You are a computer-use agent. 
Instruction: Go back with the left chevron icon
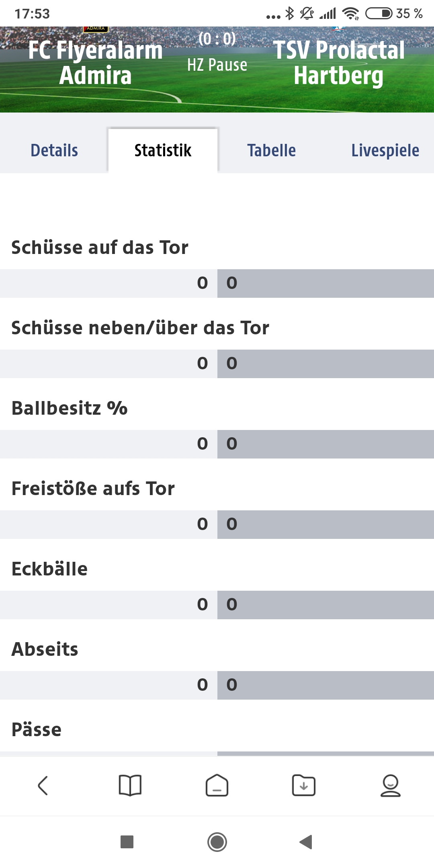tap(43, 785)
